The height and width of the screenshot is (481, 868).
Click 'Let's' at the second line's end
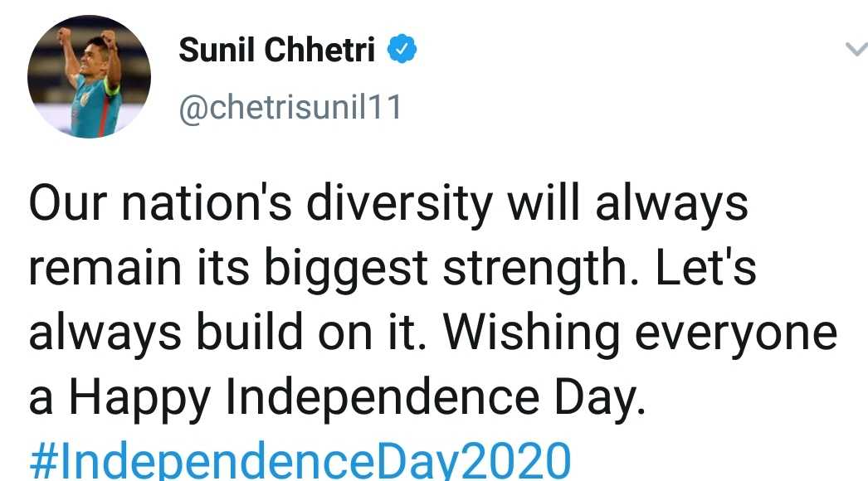[x=706, y=267]
